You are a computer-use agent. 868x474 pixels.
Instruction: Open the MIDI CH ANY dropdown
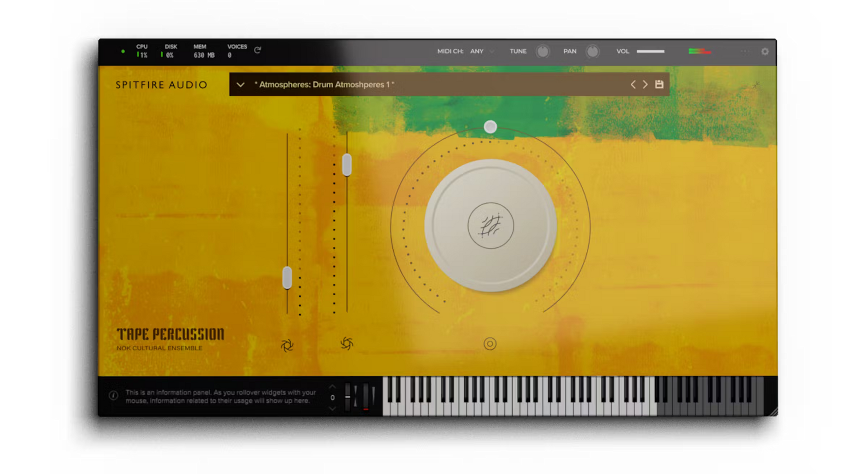[482, 52]
